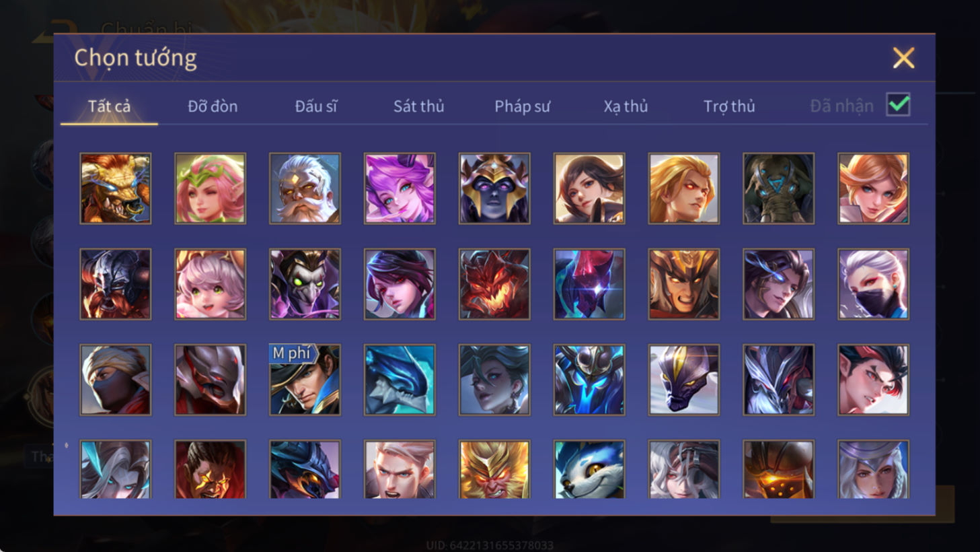Viewport: 980px width, 552px height.
Task: Select the golden boar hero portrait
Action: 115,188
